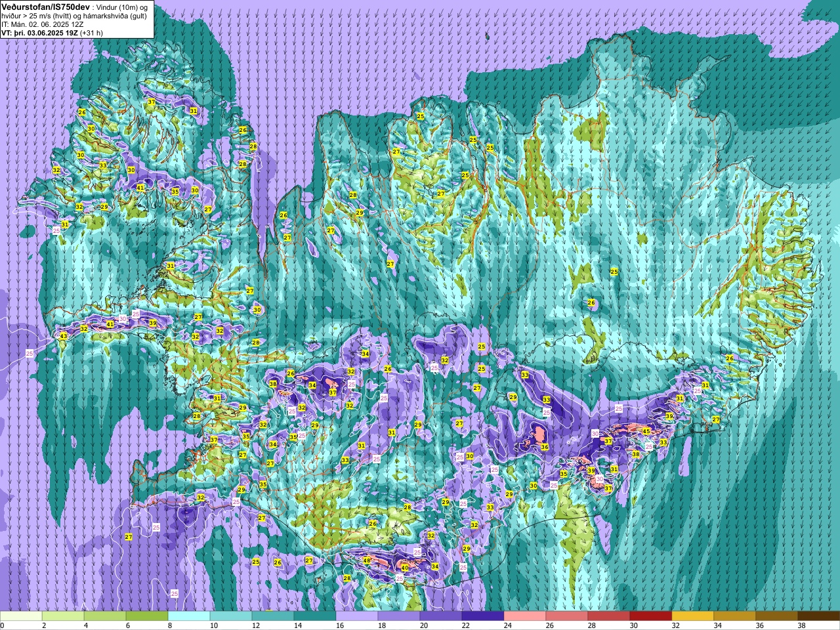Click the 0–2 m/s pale yellow legend swatch

pyautogui.click(x=21, y=616)
